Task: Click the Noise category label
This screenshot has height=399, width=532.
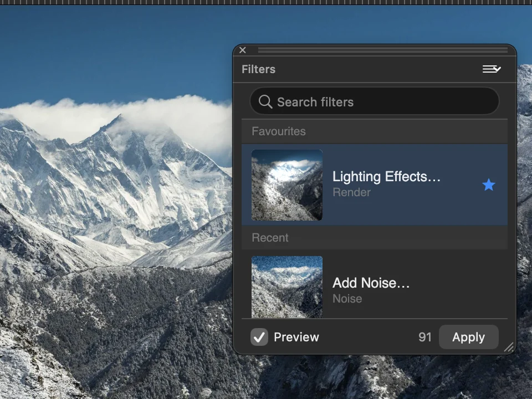Action: [x=347, y=299]
